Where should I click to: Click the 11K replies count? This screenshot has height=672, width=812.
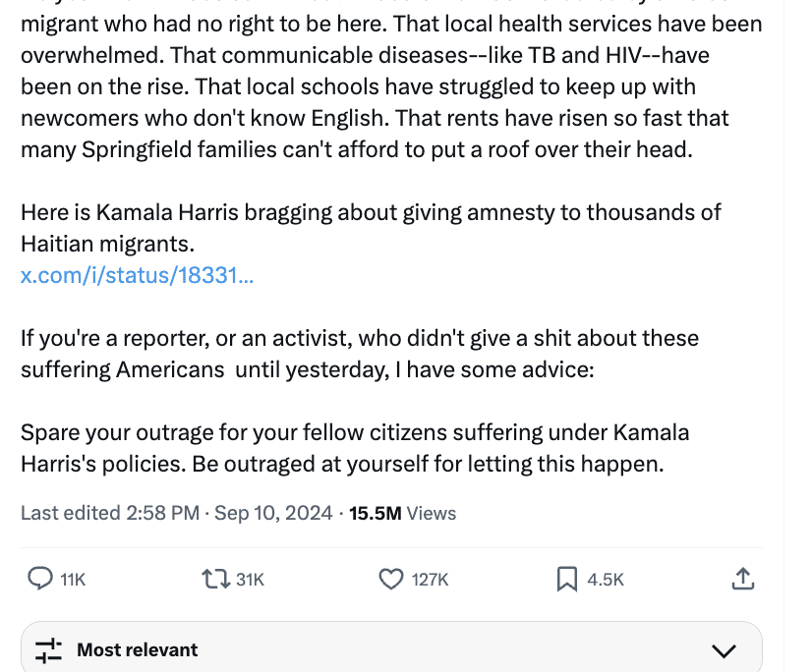(73, 580)
